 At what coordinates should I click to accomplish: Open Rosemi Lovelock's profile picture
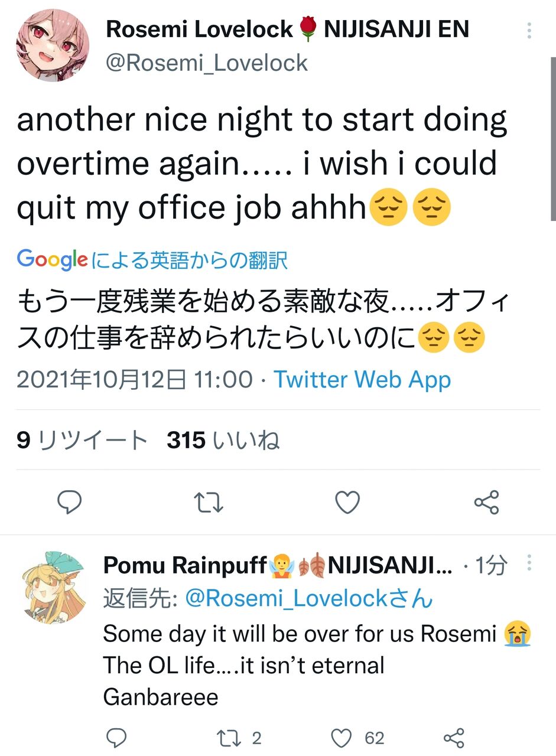tap(53, 45)
